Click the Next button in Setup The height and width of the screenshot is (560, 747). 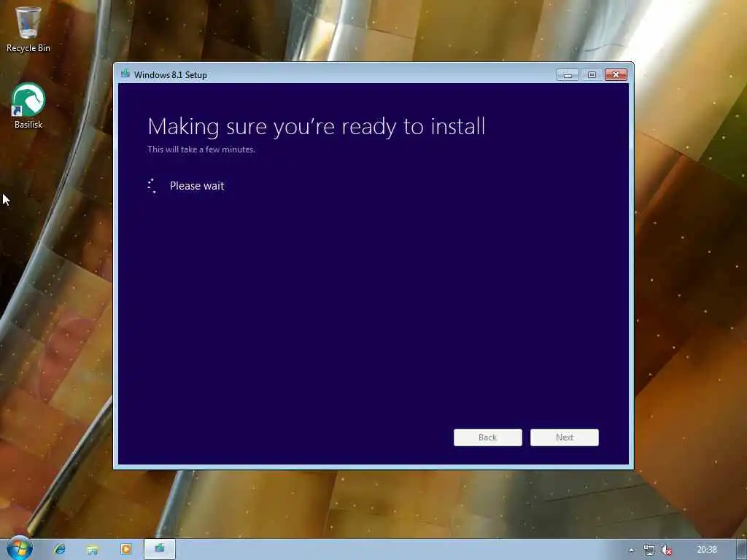coord(565,437)
